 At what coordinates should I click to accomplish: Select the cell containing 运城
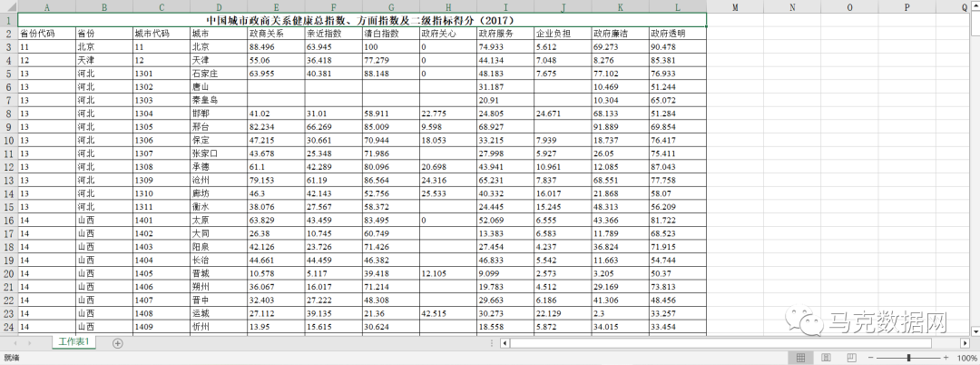pos(219,313)
